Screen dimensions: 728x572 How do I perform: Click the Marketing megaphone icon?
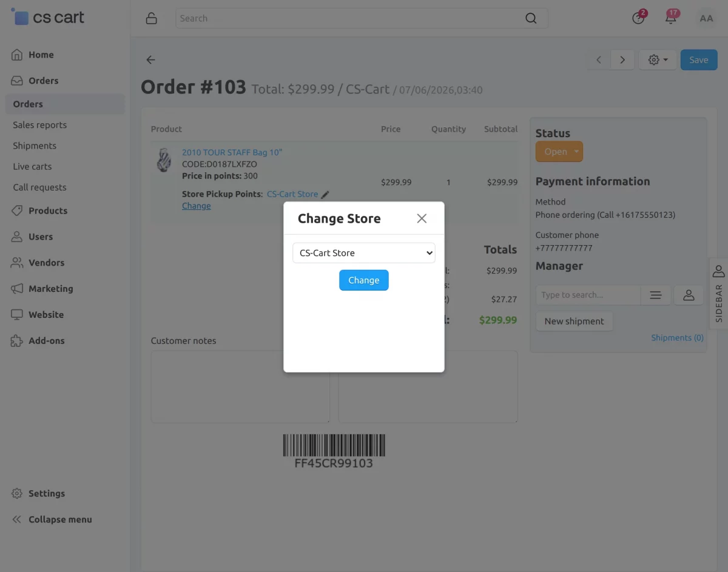point(17,289)
